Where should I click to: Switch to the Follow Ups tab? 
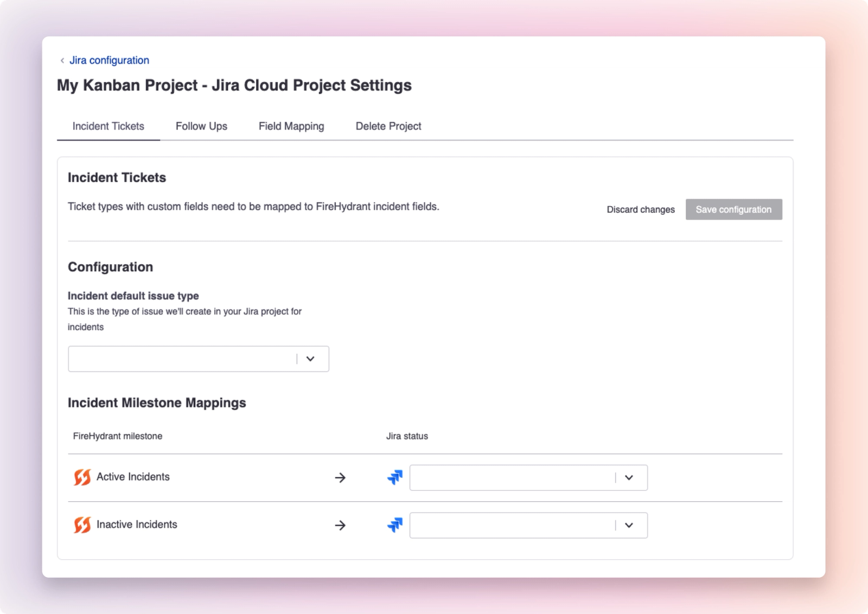[201, 126]
